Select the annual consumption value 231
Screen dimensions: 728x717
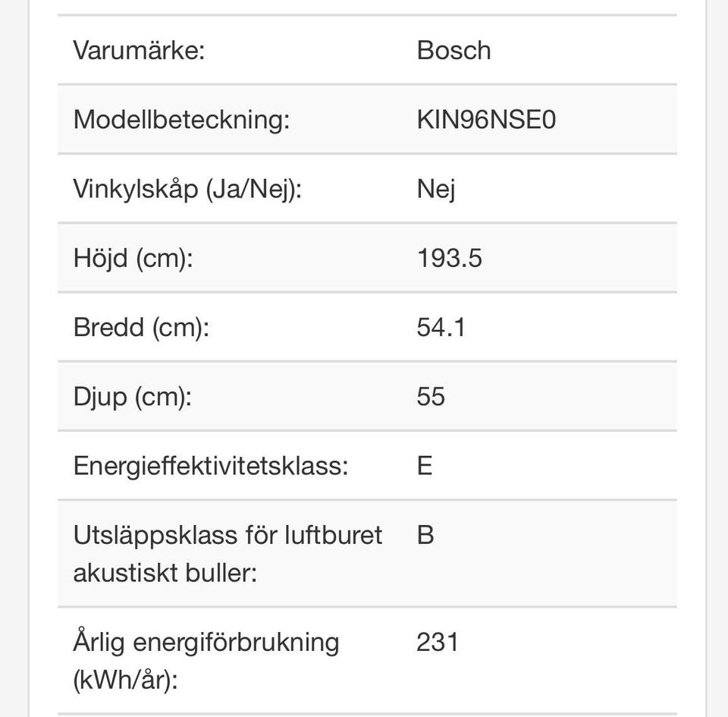(438, 643)
